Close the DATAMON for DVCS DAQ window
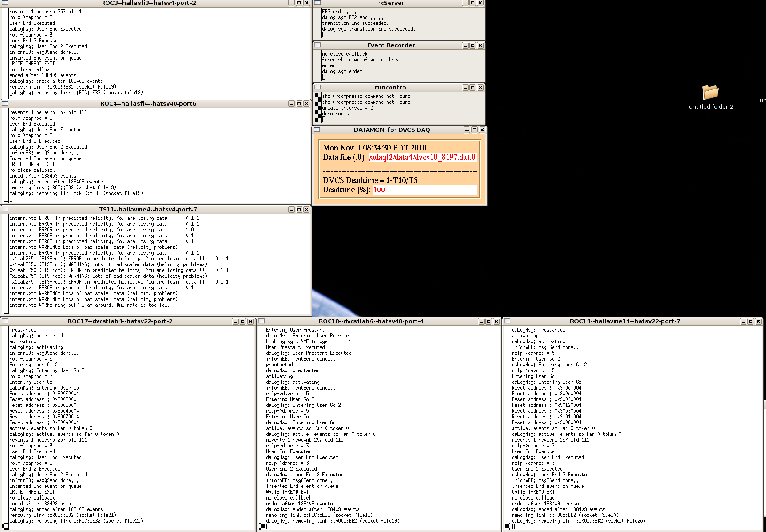This screenshot has width=766, height=532. pos(482,130)
